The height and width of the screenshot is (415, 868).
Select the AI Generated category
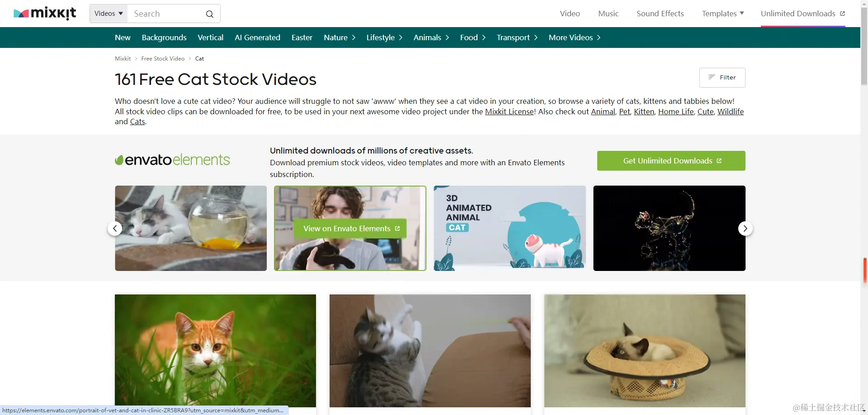pos(257,37)
